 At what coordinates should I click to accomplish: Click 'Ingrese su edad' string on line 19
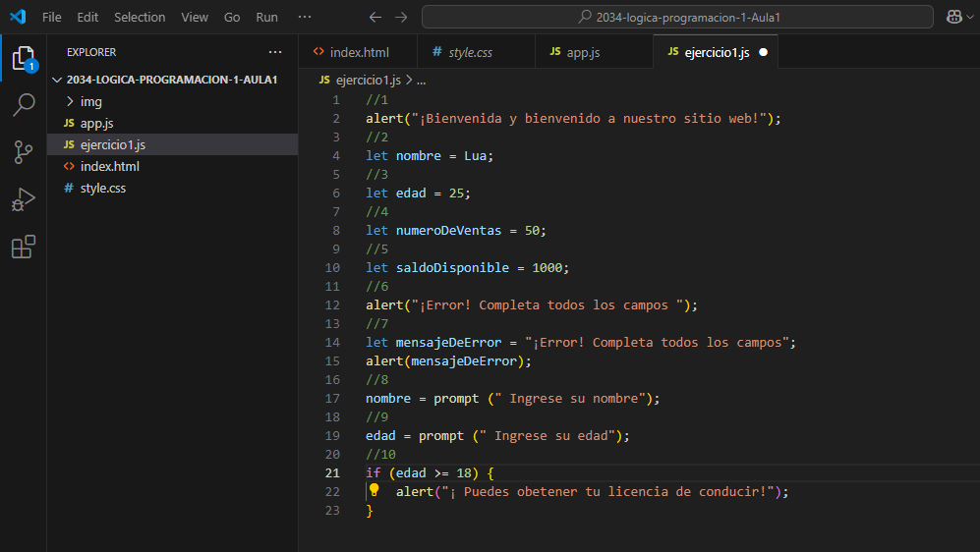pyautogui.click(x=548, y=436)
